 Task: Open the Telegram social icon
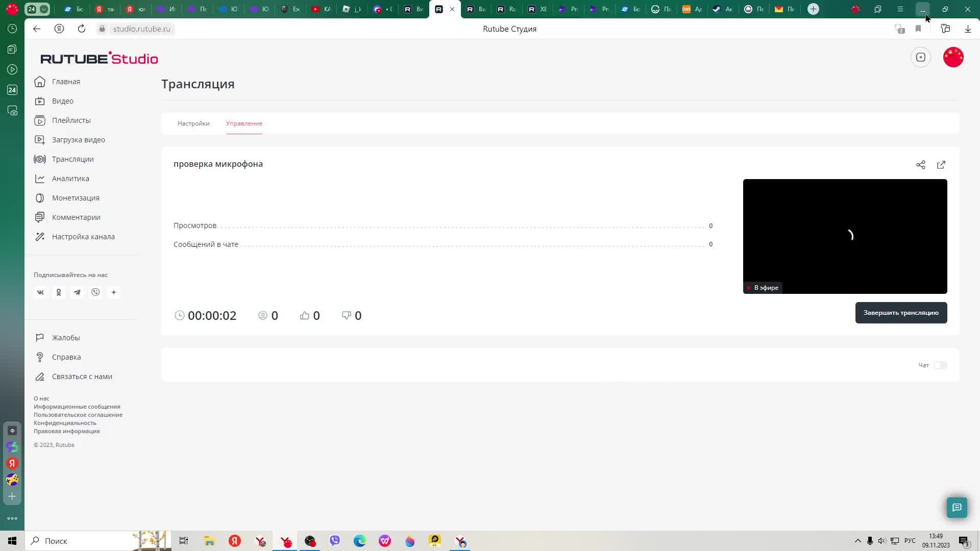(77, 292)
